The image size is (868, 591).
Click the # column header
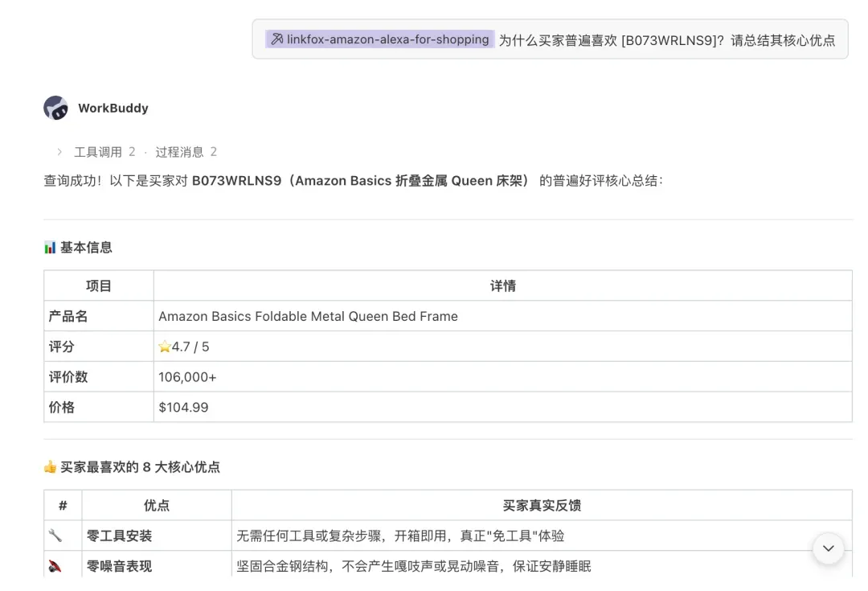pos(63,505)
